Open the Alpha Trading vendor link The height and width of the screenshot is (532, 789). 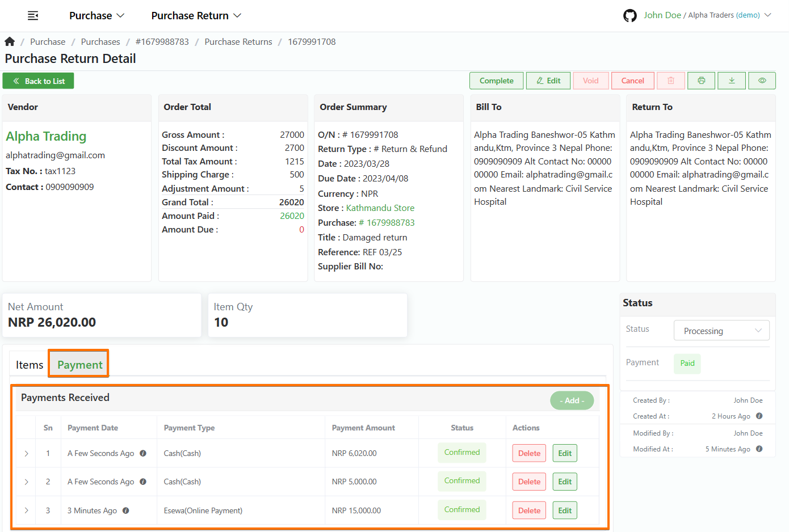[46, 136]
